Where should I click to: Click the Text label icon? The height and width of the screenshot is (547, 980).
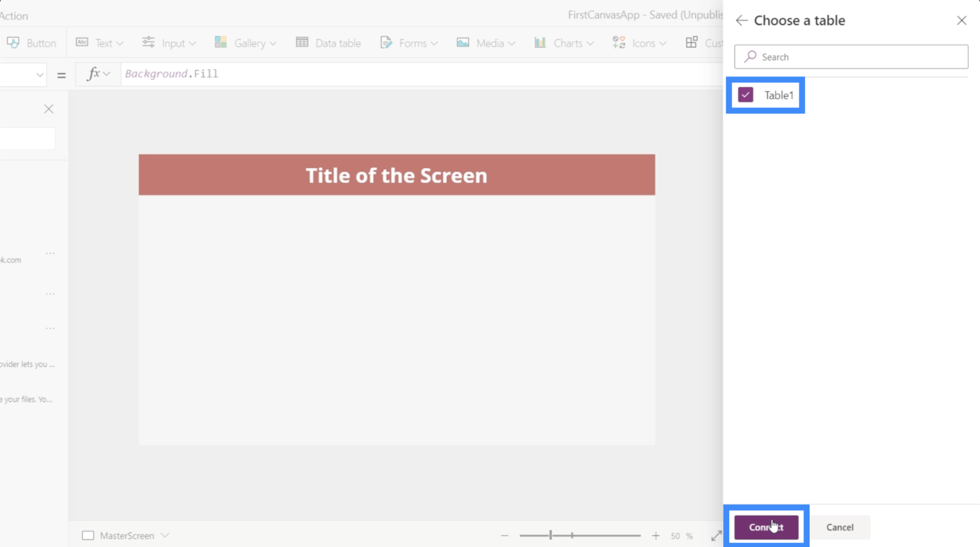[82, 42]
